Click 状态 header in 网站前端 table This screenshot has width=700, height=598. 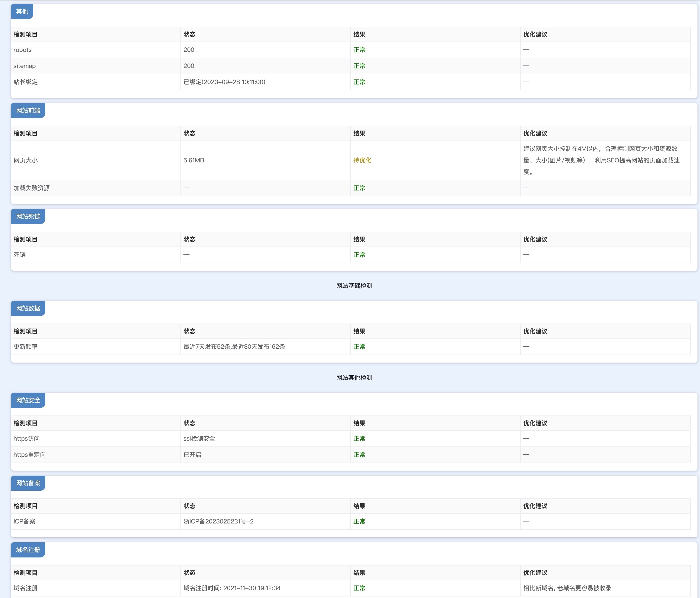click(x=189, y=133)
